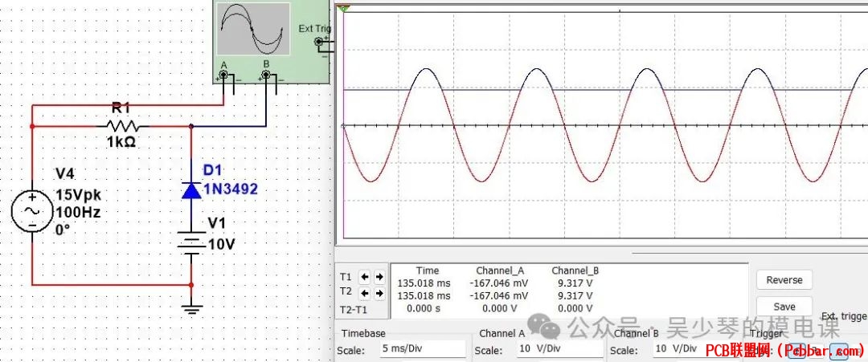
Task: Select the oscilloscope instrument waveform icon
Action: coord(253,29)
